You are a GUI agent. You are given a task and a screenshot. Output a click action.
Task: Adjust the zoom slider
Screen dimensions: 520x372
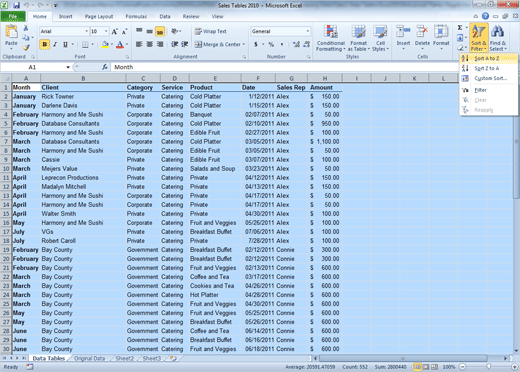click(489, 367)
